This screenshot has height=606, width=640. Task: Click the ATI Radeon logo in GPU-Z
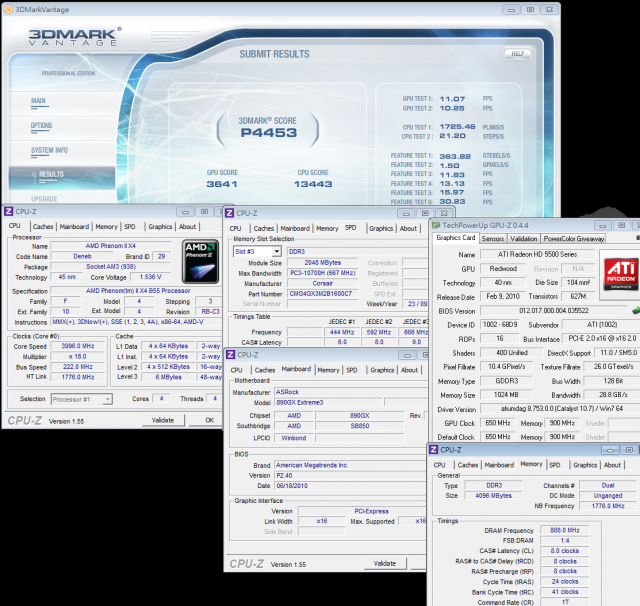[620, 274]
